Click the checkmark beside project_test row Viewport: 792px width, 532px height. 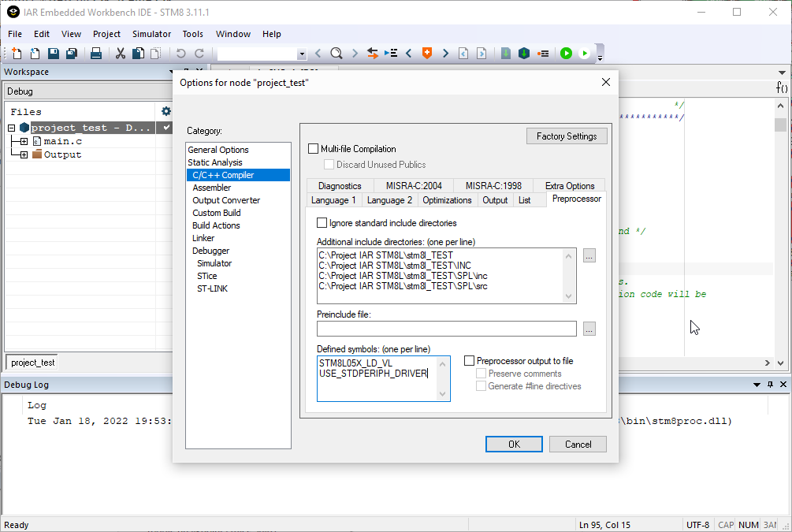tap(165, 128)
